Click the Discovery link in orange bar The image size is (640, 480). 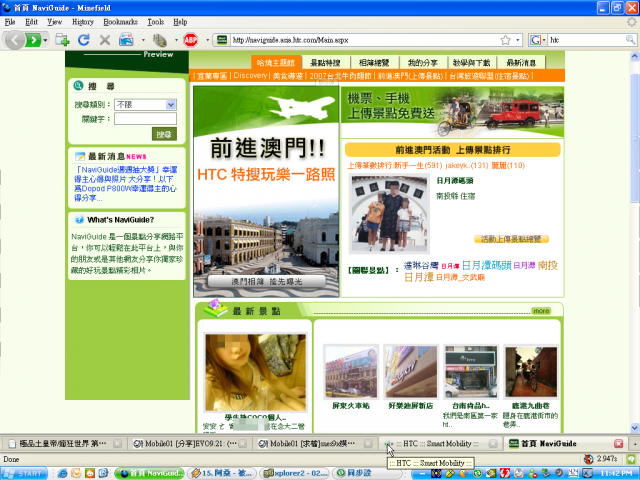[x=250, y=76]
